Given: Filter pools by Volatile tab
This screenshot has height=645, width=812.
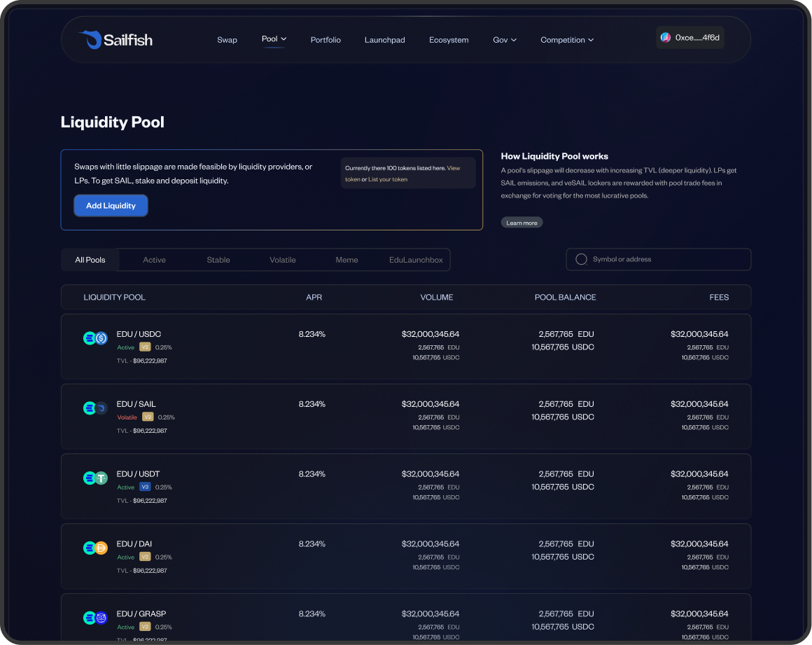Looking at the screenshot, I should tap(283, 260).
